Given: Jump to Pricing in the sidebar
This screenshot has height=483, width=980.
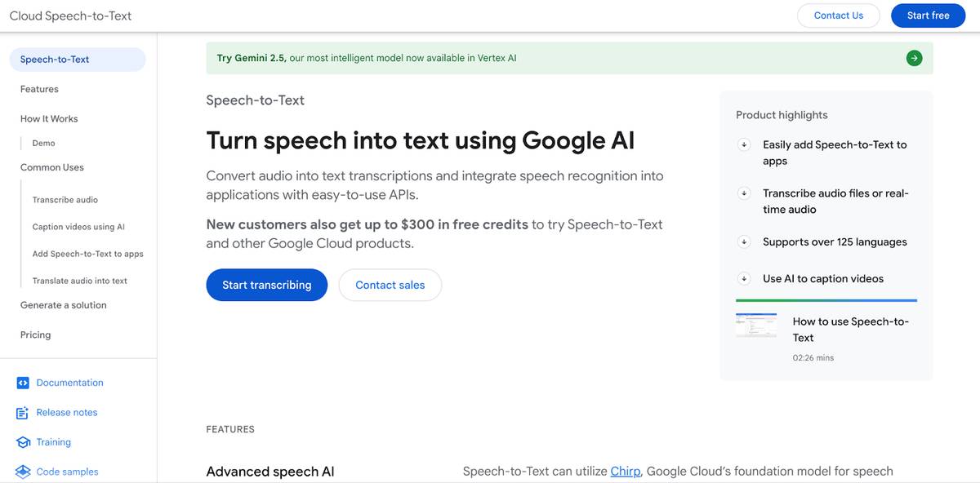Looking at the screenshot, I should [x=35, y=335].
